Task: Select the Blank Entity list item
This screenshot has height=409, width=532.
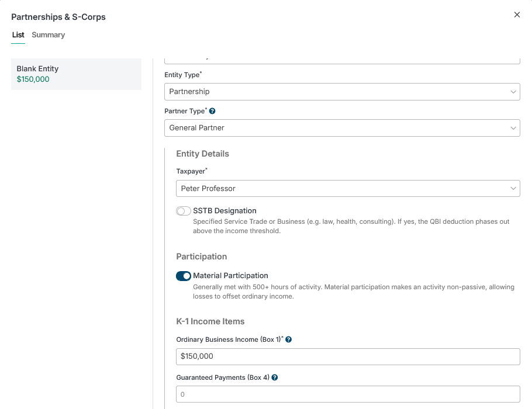Action: point(77,74)
